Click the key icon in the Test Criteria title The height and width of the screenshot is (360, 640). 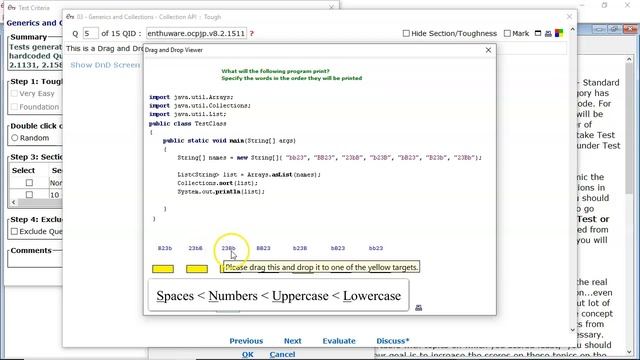pos(11,7)
